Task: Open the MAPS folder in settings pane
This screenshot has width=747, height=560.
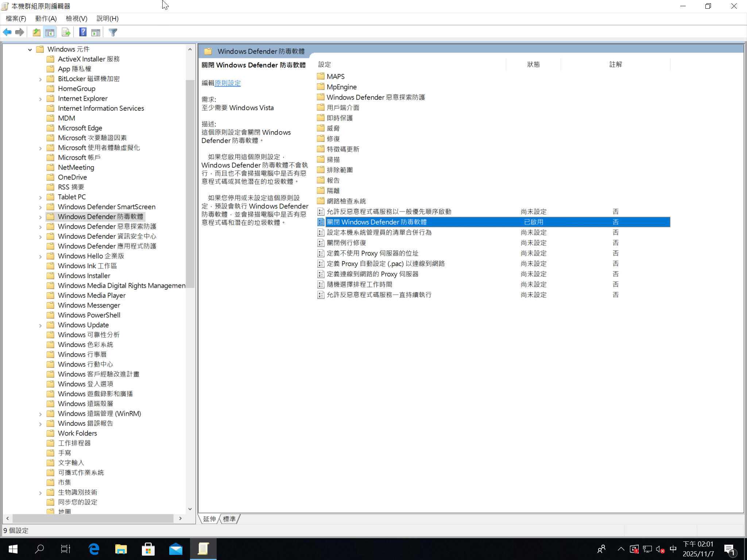Action: click(336, 76)
